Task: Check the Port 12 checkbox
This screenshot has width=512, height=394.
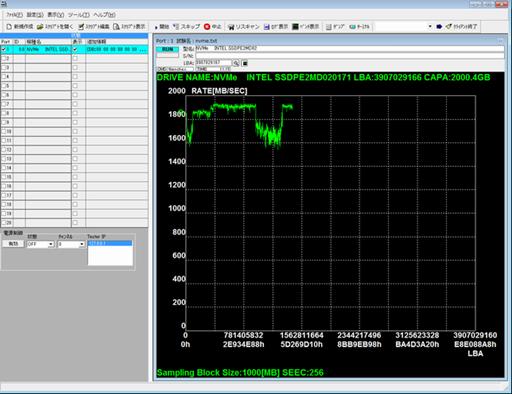Action: [4, 150]
